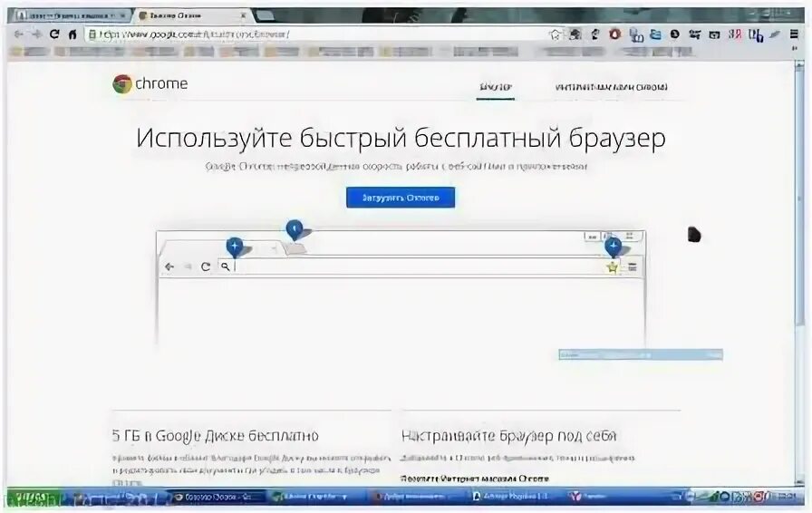Click the blue Загрузить Chrome button

[401, 198]
